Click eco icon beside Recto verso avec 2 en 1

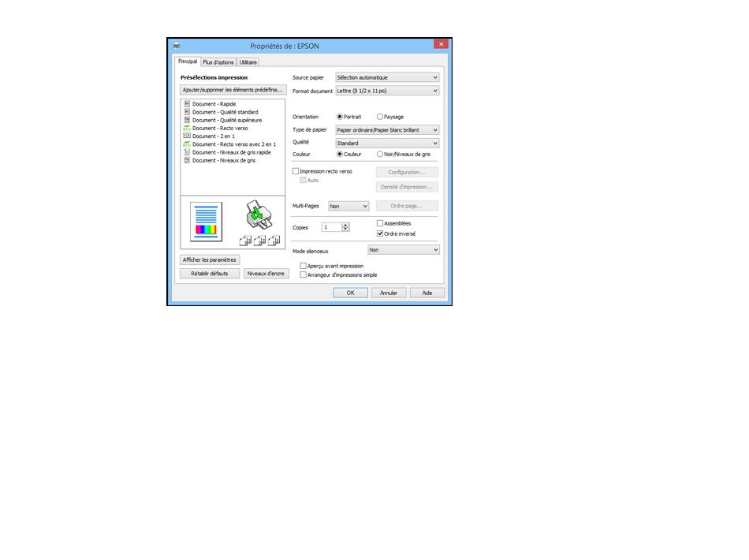187,144
